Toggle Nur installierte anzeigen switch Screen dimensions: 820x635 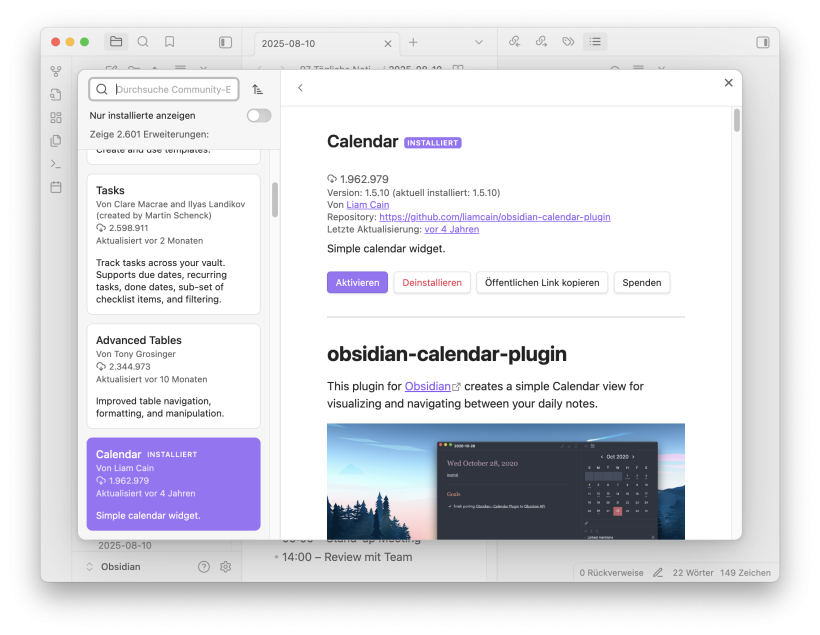point(259,116)
